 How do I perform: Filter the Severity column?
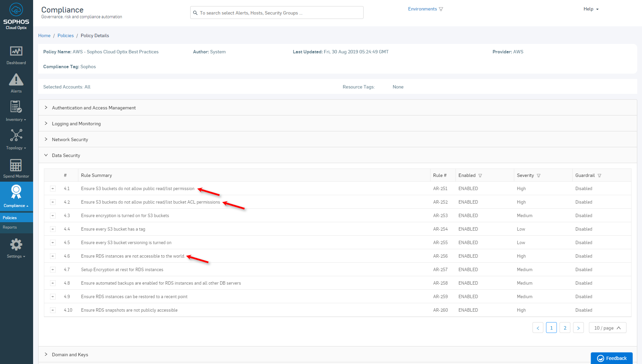[x=539, y=176]
